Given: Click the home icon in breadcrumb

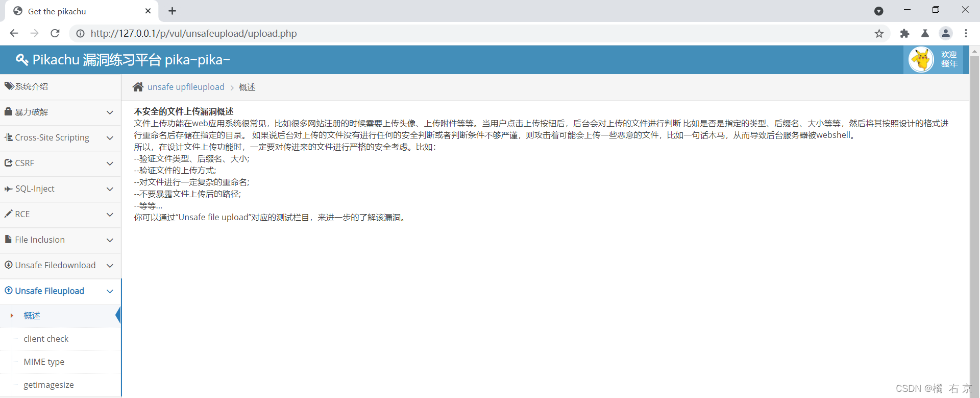Looking at the screenshot, I should pos(138,87).
